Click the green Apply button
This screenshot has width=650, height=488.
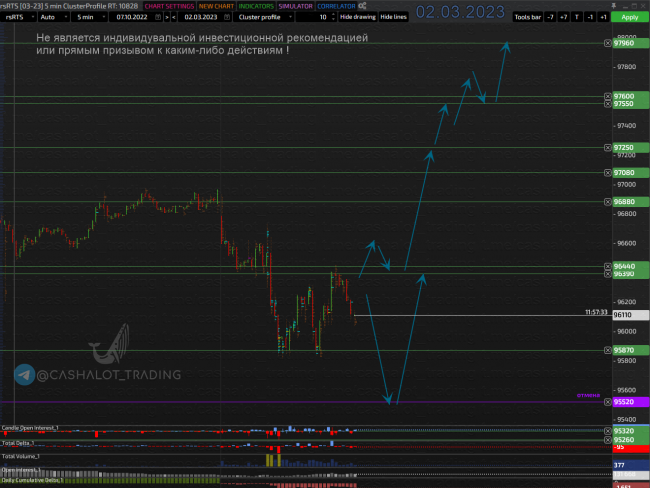[629, 17]
